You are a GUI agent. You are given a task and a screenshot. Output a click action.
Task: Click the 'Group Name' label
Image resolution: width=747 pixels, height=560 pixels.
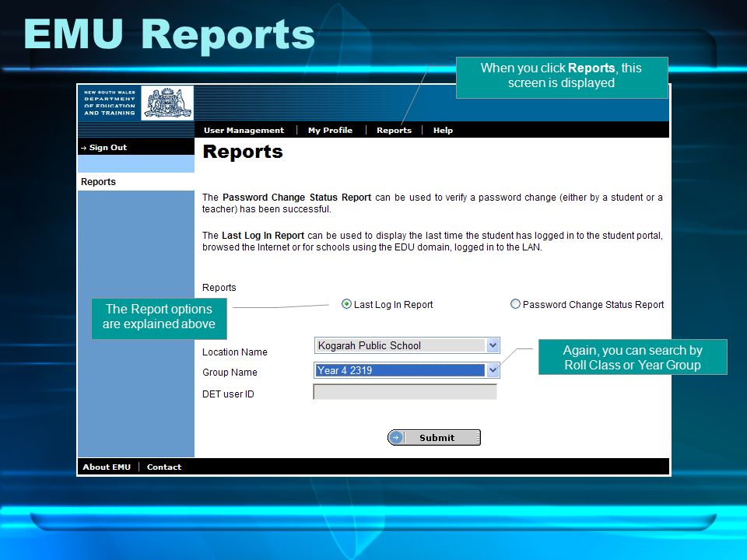pos(230,372)
